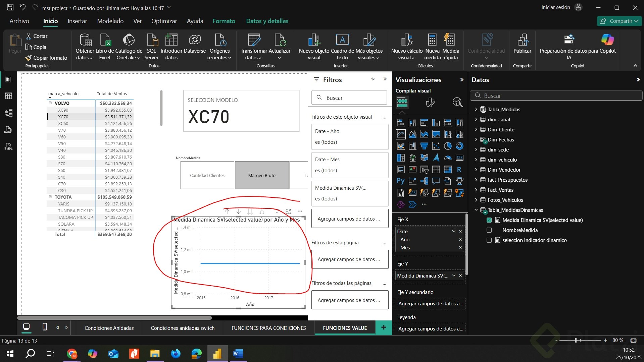Select the card (123) visualization

pos(459,158)
